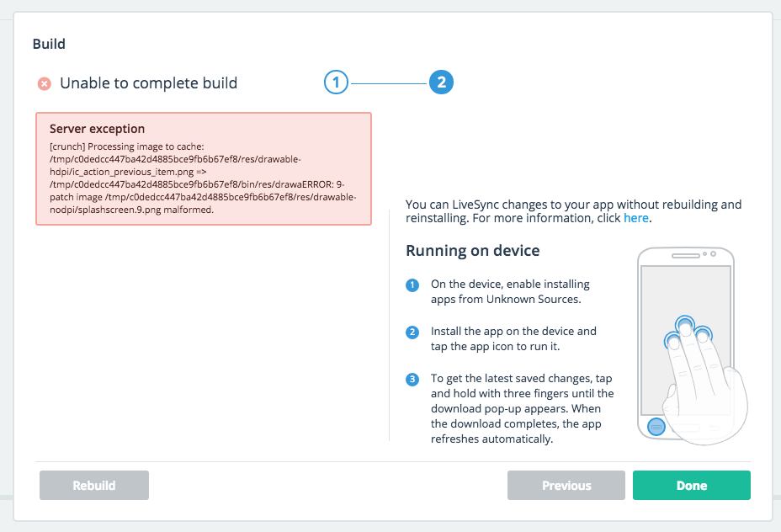Image resolution: width=781 pixels, height=532 pixels.
Task: Click the "Build" dialog title
Action: (49, 43)
